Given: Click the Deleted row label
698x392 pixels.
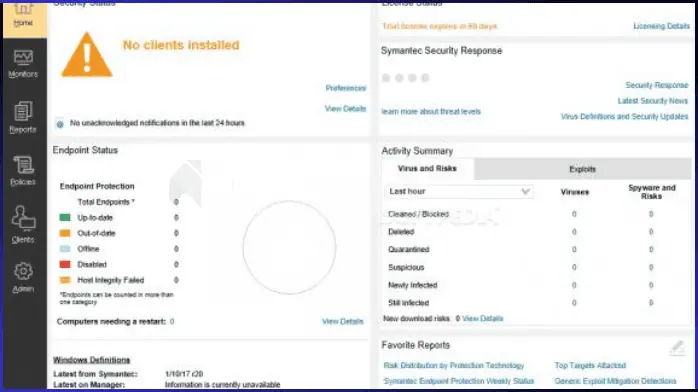Looking at the screenshot, I should [401, 232].
